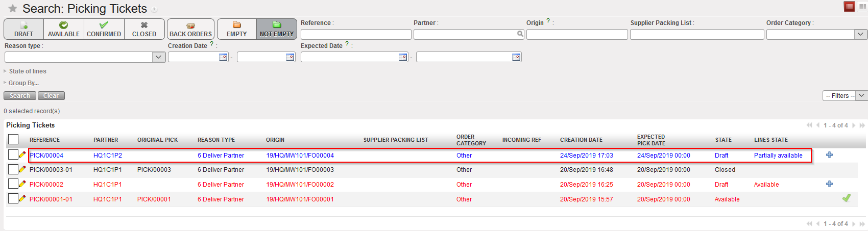This screenshot has width=868, height=231.
Task: Click into the Reference input field
Action: [355, 34]
